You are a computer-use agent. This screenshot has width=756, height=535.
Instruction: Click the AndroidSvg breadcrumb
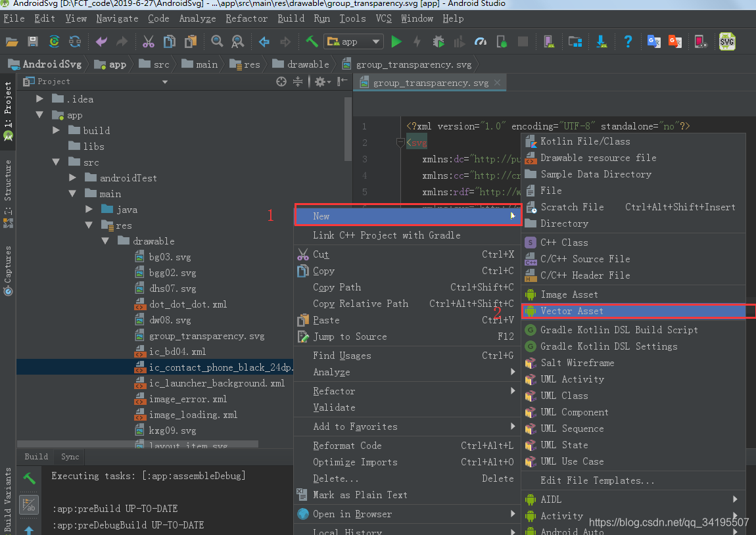click(45, 64)
